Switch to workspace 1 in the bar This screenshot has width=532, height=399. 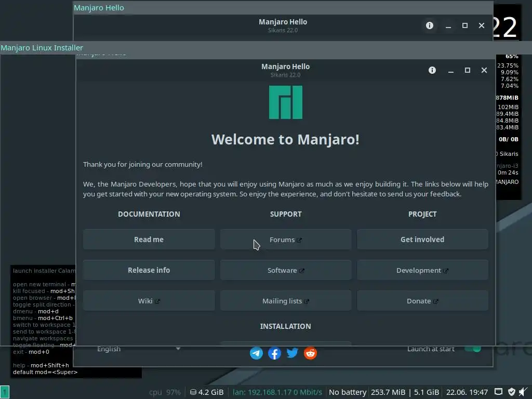pyautogui.click(x=5, y=392)
